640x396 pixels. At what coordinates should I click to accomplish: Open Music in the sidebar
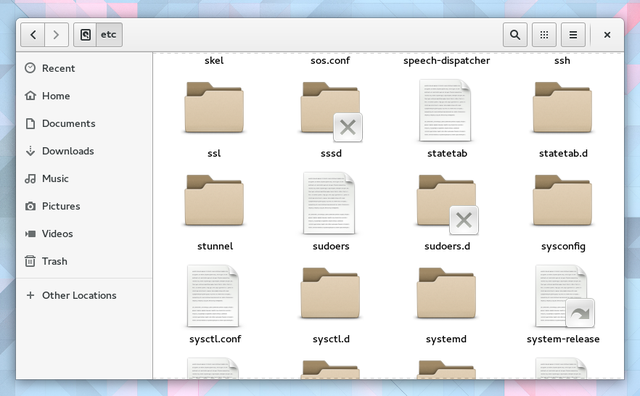(84, 178)
